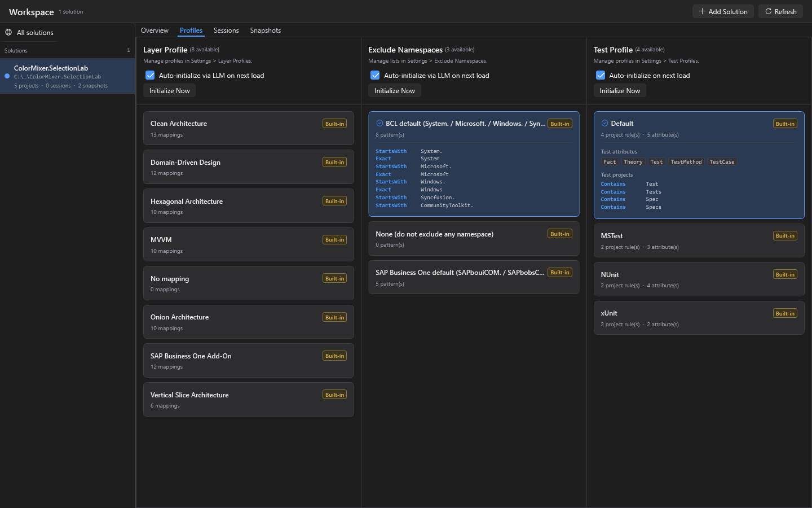812x508 pixels.
Task: Open the Sessions tab
Action: tap(226, 30)
